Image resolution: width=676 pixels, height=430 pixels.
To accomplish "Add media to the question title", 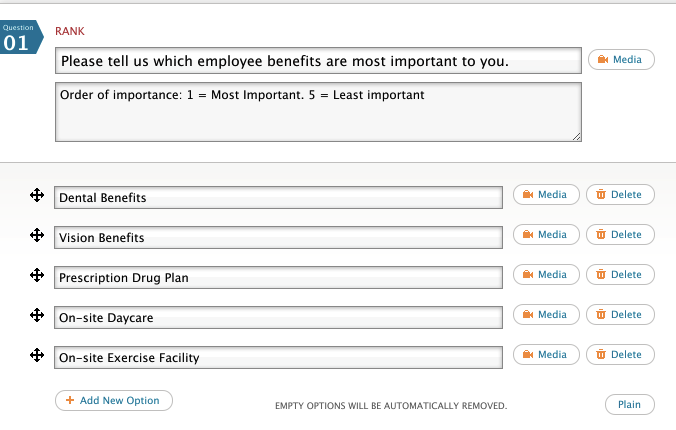I will pyautogui.click(x=620, y=60).
